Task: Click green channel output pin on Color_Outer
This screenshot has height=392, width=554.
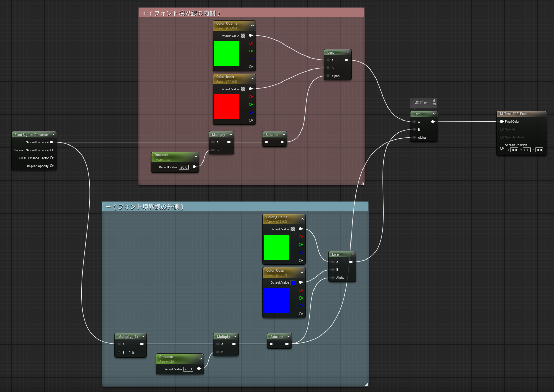Action: tap(300, 298)
